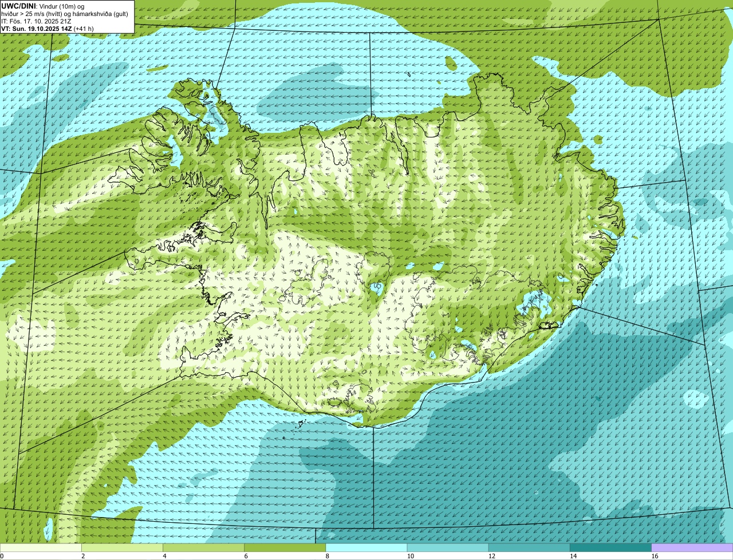Click the 4–6 m/s green legend swatch
733x560 pixels.
click(204, 547)
